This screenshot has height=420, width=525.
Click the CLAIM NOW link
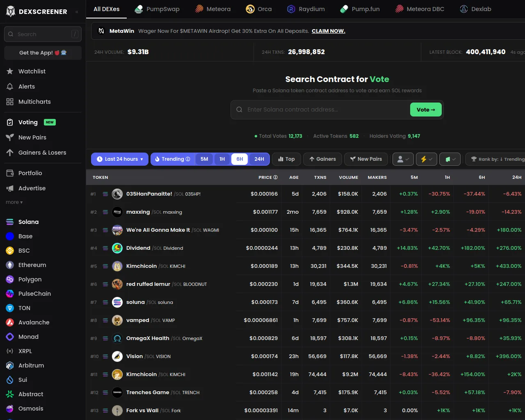pos(329,31)
